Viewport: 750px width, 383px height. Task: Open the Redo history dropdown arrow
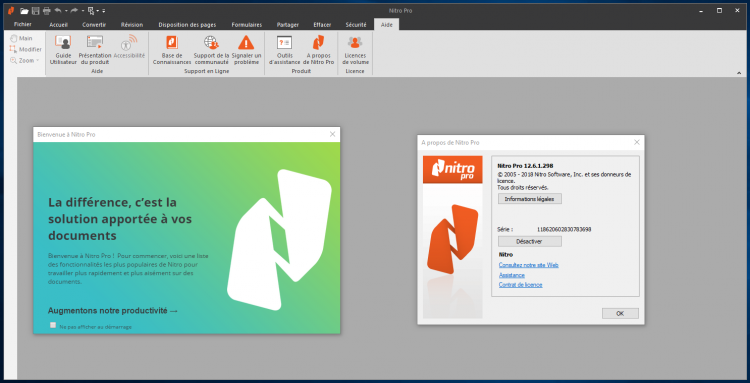tap(82, 11)
